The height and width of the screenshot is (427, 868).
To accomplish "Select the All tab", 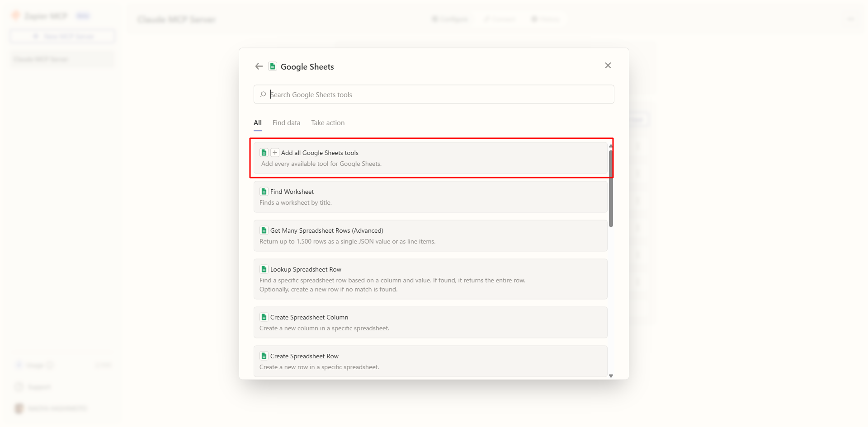I will click(x=258, y=123).
